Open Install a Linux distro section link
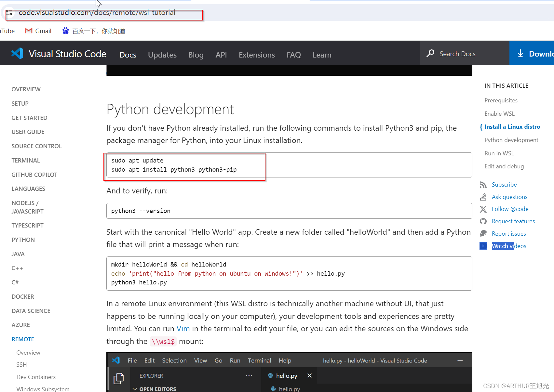The width and height of the screenshot is (554, 392). 512,126
